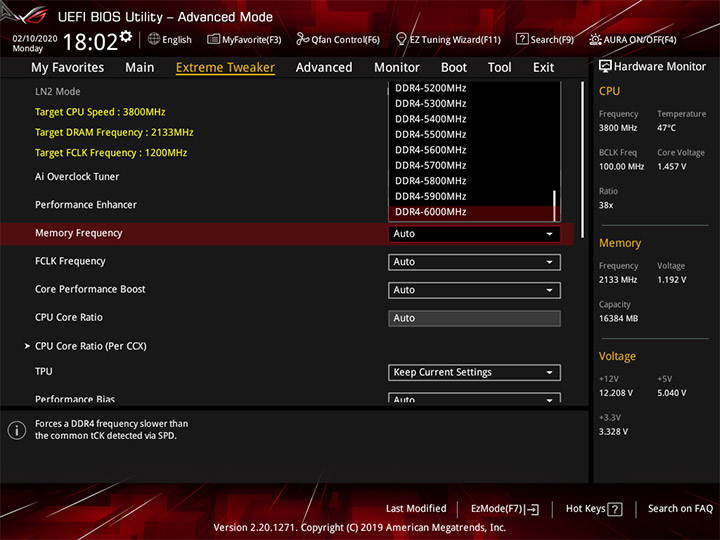Click the Search question mark icon
Screen dimensions: 720x540
pos(522,39)
